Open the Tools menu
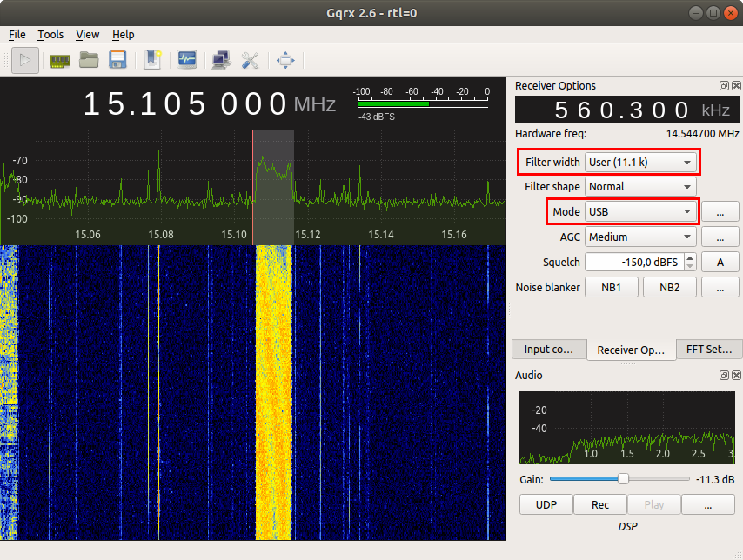 50,35
